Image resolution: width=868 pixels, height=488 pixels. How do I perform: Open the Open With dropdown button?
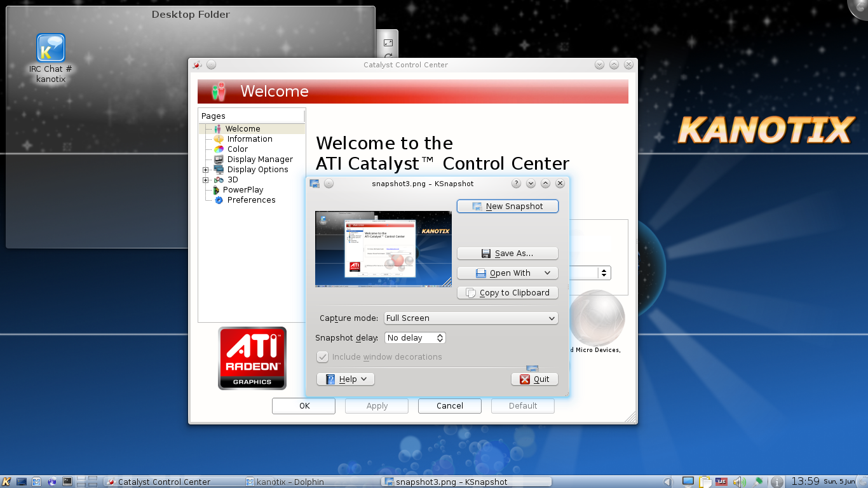click(x=508, y=273)
